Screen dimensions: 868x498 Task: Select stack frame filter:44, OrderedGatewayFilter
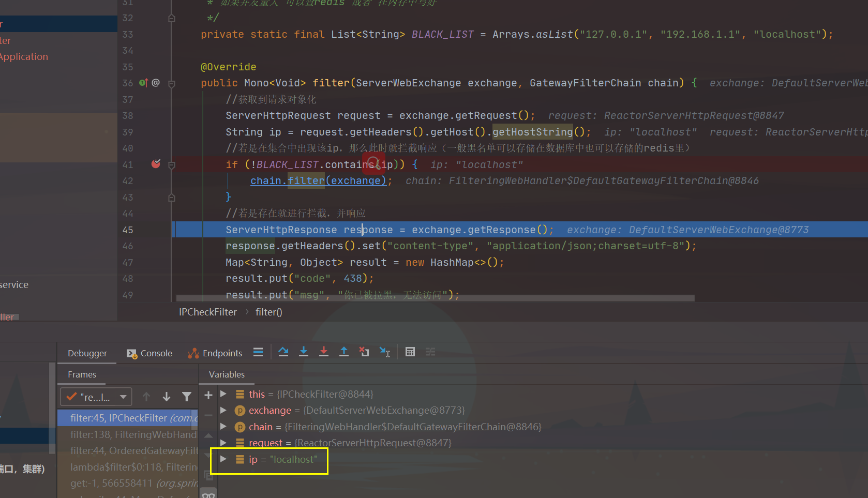pyautogui.click(x=127, y=450)
